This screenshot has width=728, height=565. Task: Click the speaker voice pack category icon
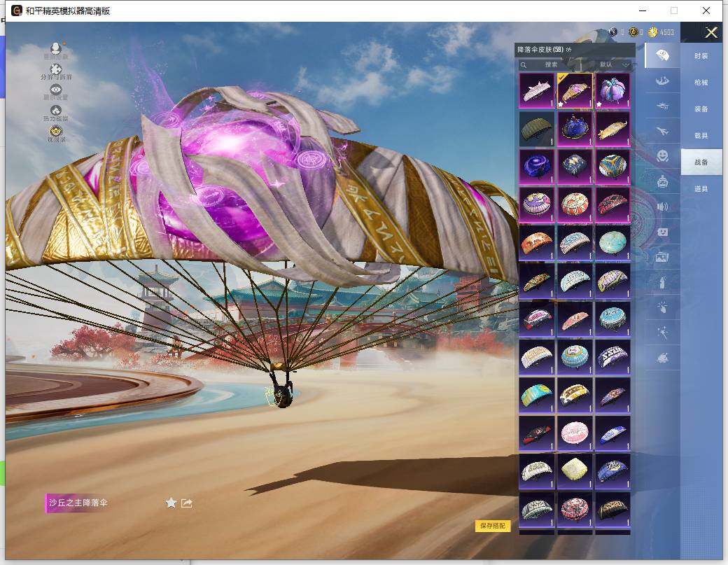click(x=661, y=207)
